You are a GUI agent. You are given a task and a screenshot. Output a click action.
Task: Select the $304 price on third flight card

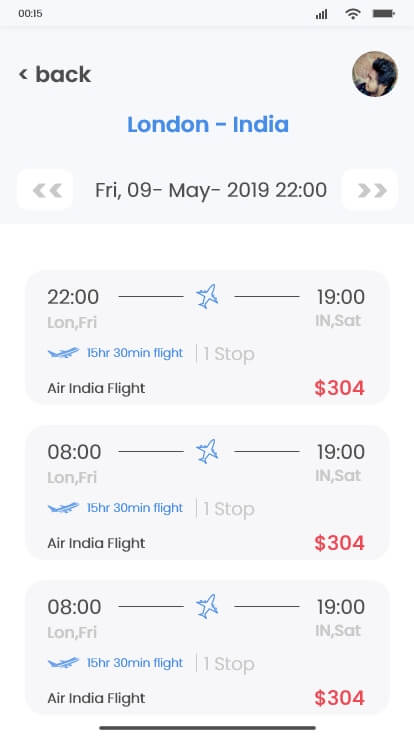pos(339,698)
